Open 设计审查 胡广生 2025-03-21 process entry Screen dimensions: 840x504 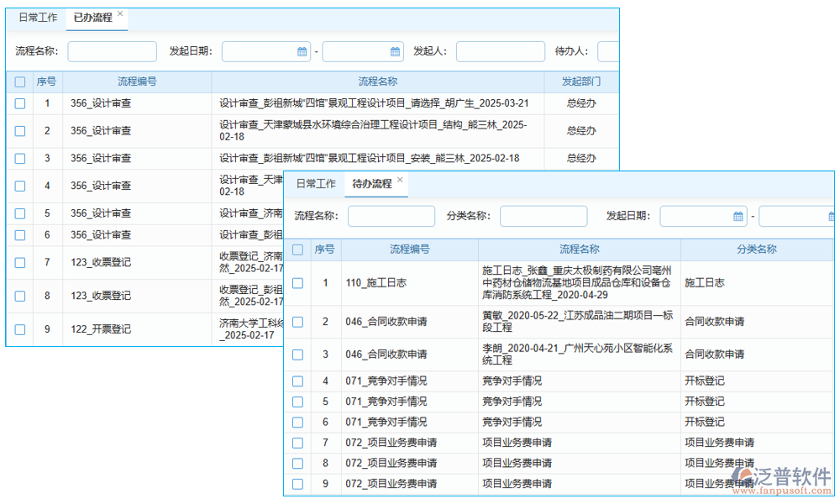pyautogui.click(x=374, y=104)
